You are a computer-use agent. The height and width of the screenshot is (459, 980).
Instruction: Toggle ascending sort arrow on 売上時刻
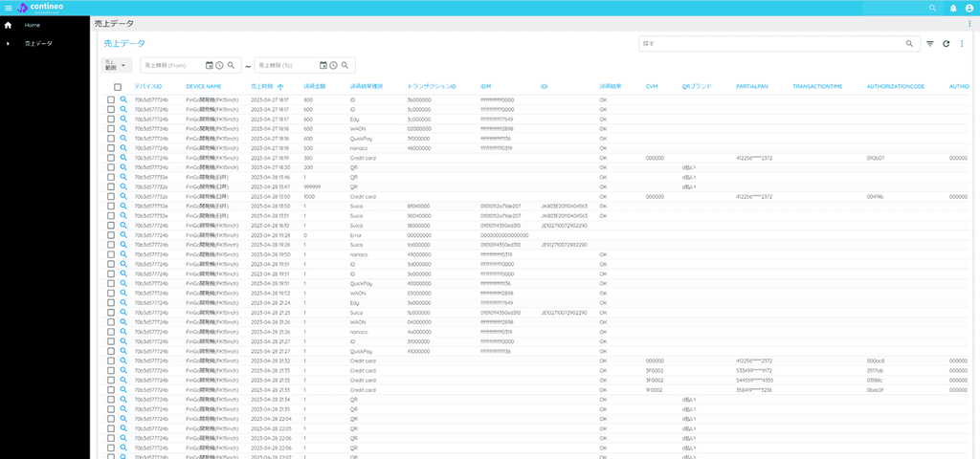(280, 87)
